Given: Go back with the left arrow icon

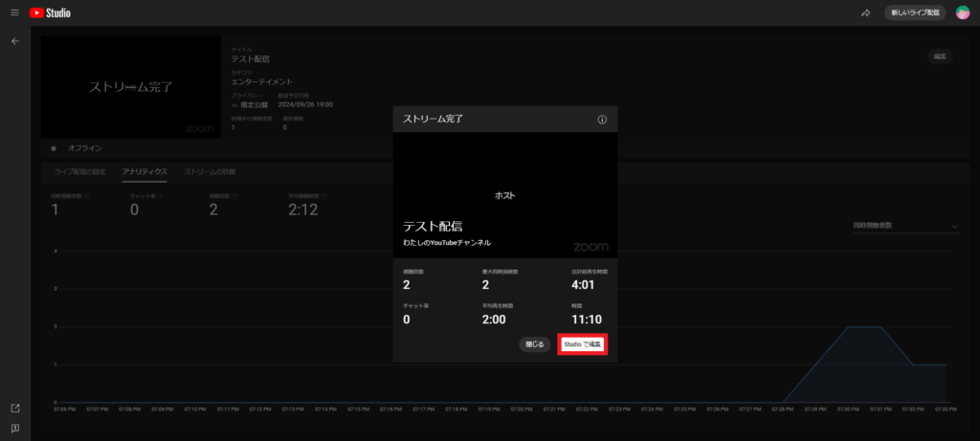Looking at the screenshot, I should [x=15, y=42].
